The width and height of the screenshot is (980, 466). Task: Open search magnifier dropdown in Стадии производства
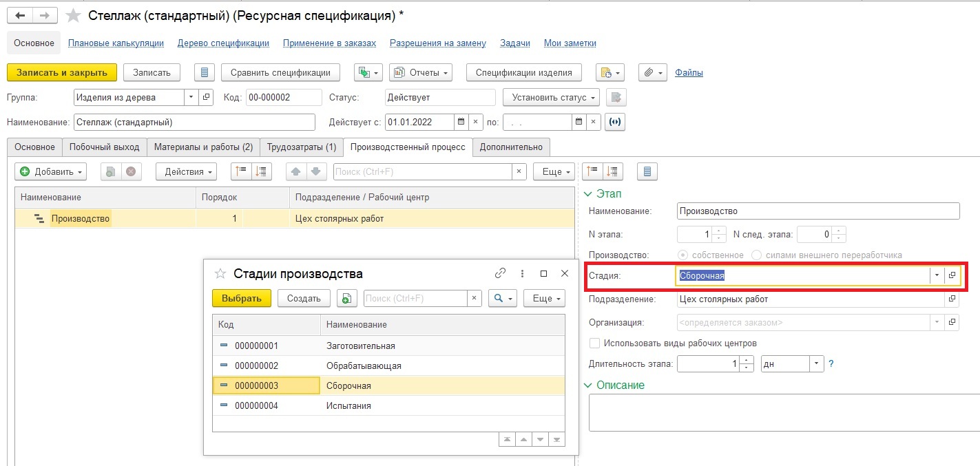[x=503, y=298]
